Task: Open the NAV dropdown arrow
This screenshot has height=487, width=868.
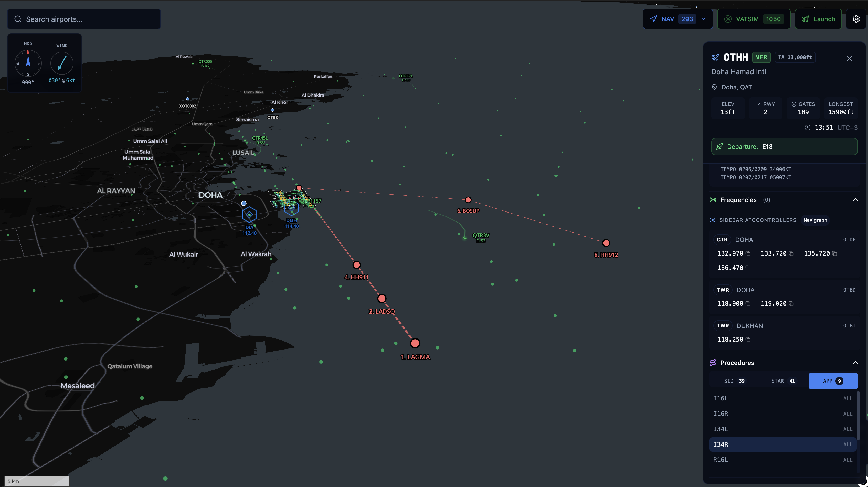Action: click(703, 19)
